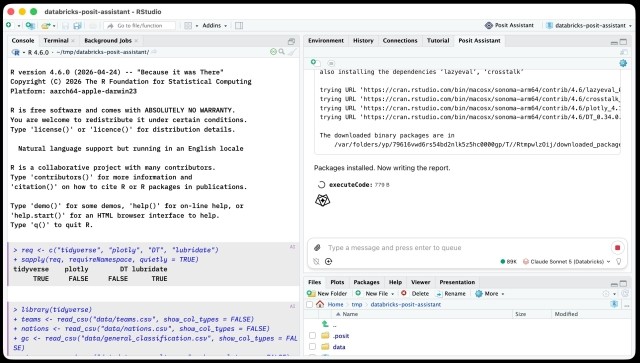Image resolution: width=640 pixels, height=363 pixels.
Task: Click the New File plus icon in main toolbar
Action: pyautogui.click(x=9, y=25)
